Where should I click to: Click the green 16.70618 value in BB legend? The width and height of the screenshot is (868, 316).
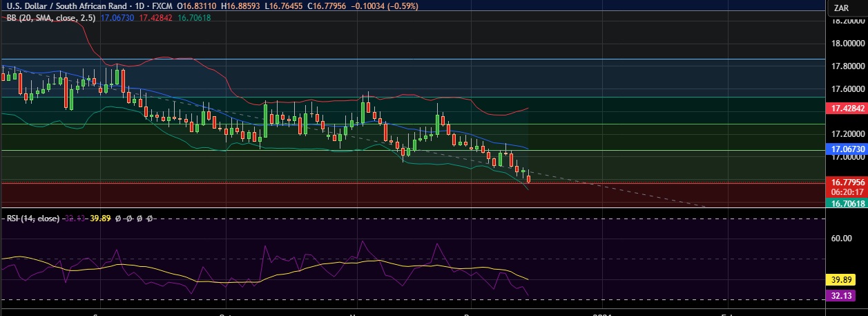pyautogui.click(x=195, y=17)
